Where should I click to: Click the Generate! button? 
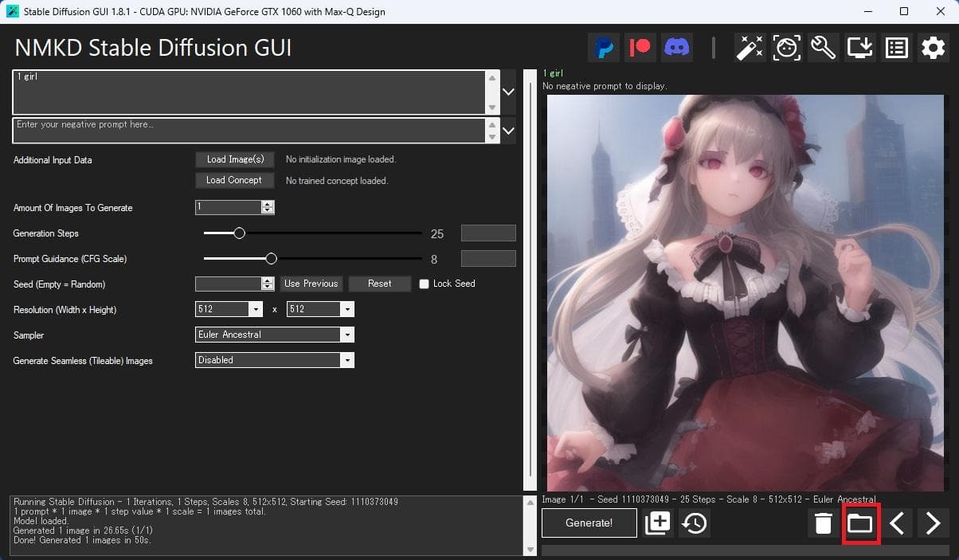pyautogui.click(x=589, y=523)
